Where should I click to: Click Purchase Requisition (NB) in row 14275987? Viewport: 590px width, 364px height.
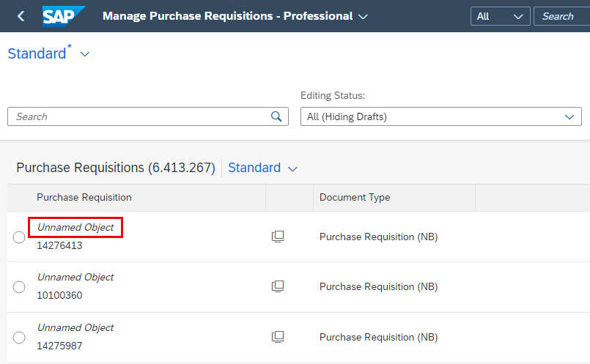point(378,338)
